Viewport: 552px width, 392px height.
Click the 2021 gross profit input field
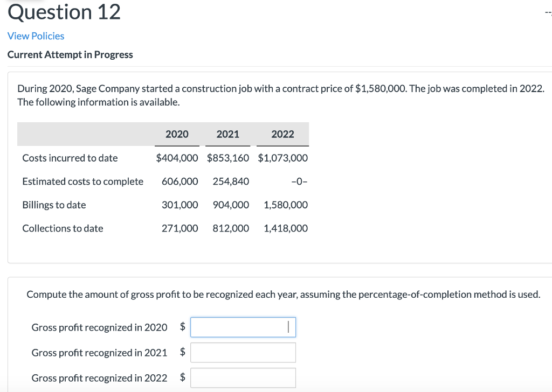[243, 352]
